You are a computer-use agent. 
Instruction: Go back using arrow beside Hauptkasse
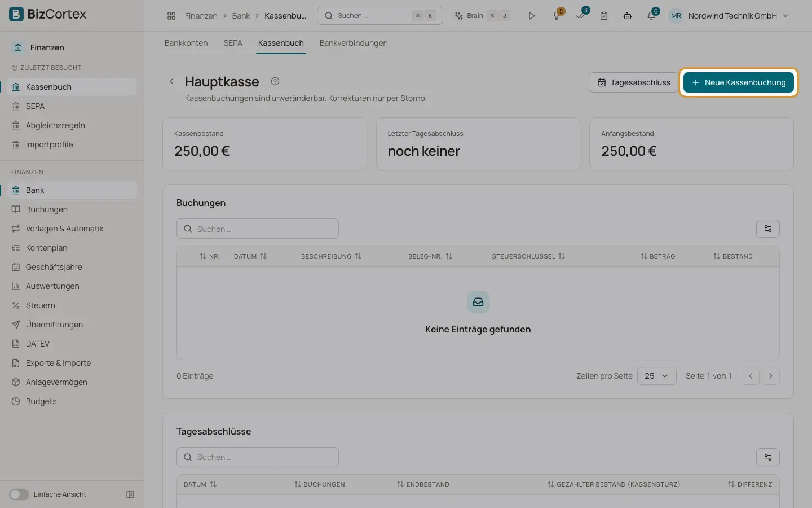(x=171, y=81)
